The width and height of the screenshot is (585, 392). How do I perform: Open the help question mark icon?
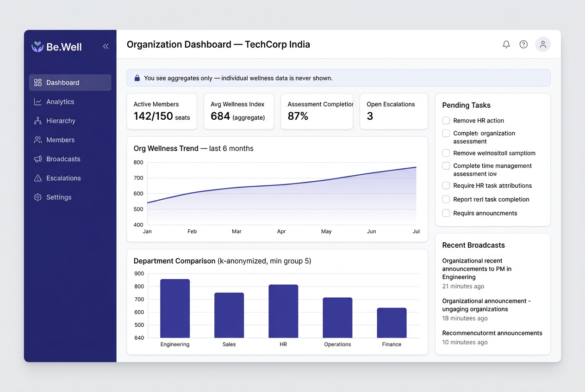(523, 44)
